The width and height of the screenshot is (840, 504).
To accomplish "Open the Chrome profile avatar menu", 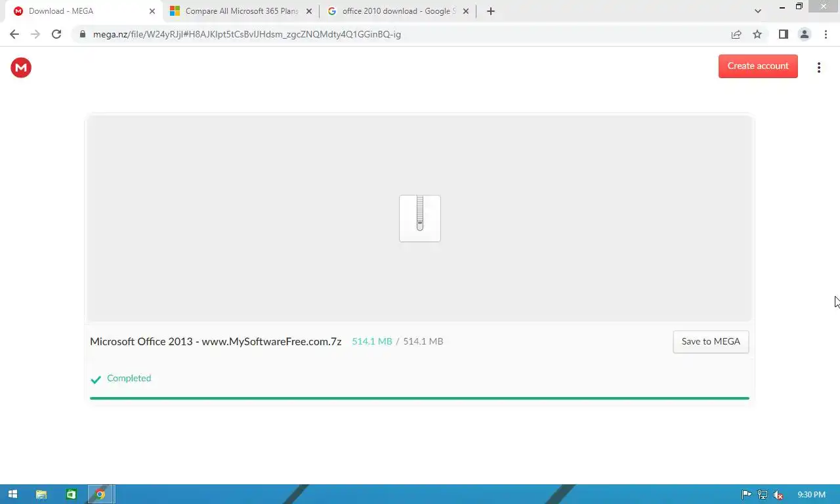I will 804,34.
